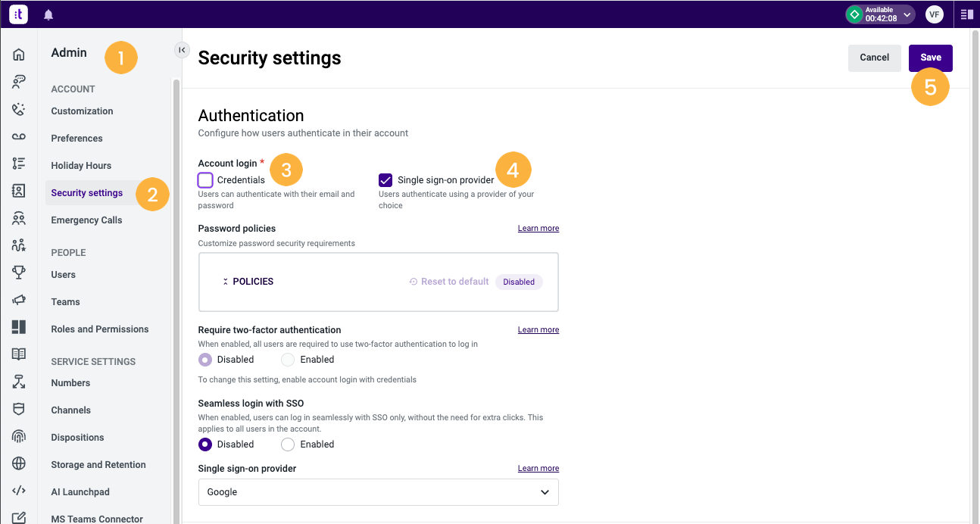Open Teams under People
This screenshot has width=980, height=524.
click(65, 302)
